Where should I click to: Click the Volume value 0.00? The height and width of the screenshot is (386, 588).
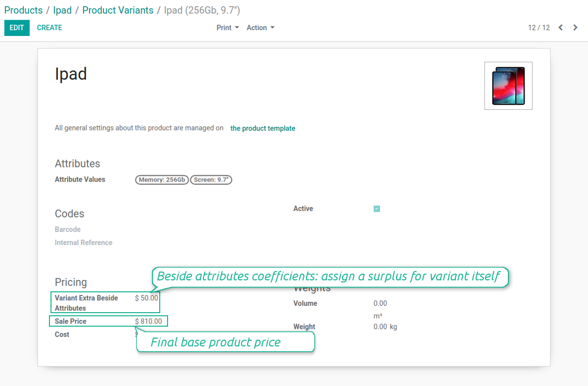point(380,304)
